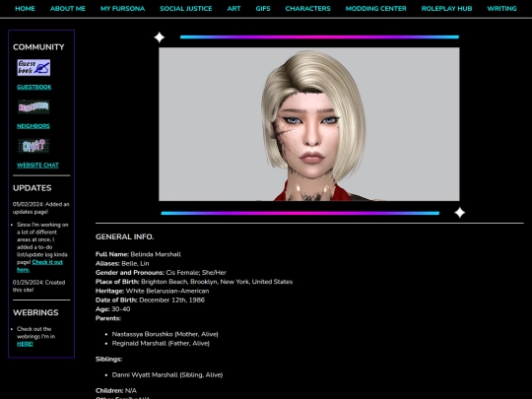Viewport: 532px width, 399px height.
Task: Visit the ROLEPLAY HUB page
Action: [446, 9]
